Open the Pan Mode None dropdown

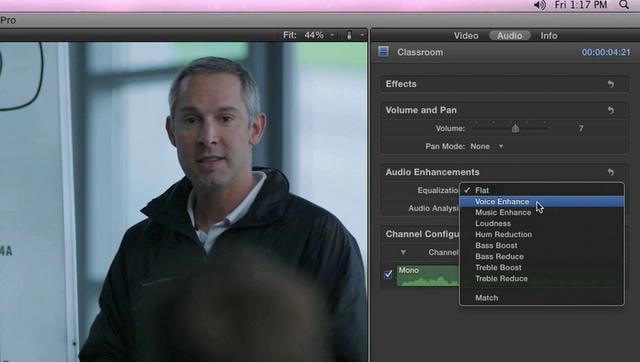487,147
